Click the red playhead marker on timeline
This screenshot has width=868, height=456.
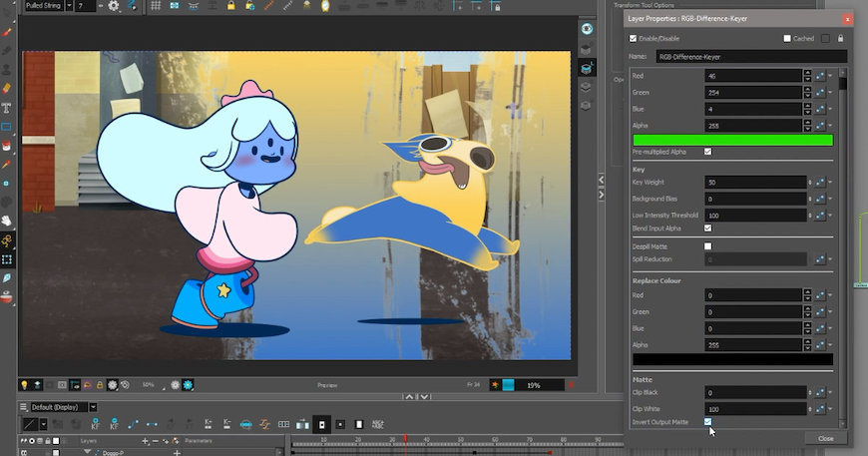click(x=405, y=439)
